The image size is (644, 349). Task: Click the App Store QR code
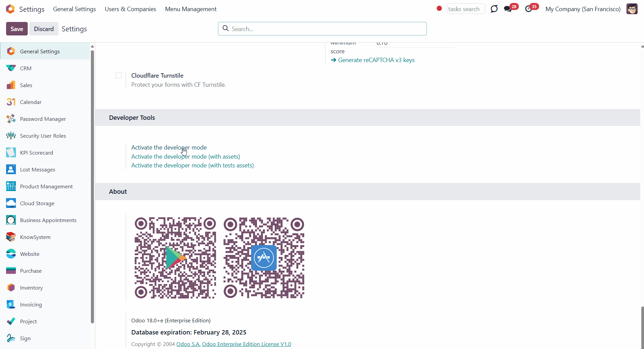tap(264, 258)
